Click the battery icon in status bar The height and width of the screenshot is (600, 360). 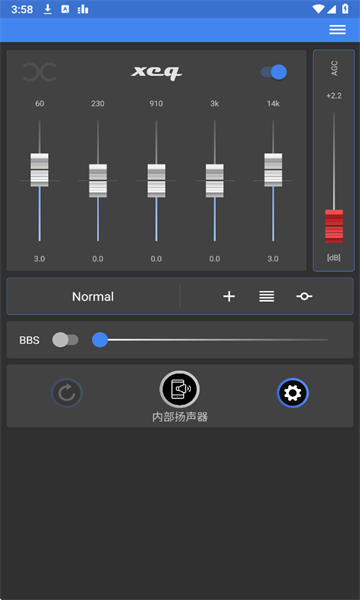pos(345,9)
